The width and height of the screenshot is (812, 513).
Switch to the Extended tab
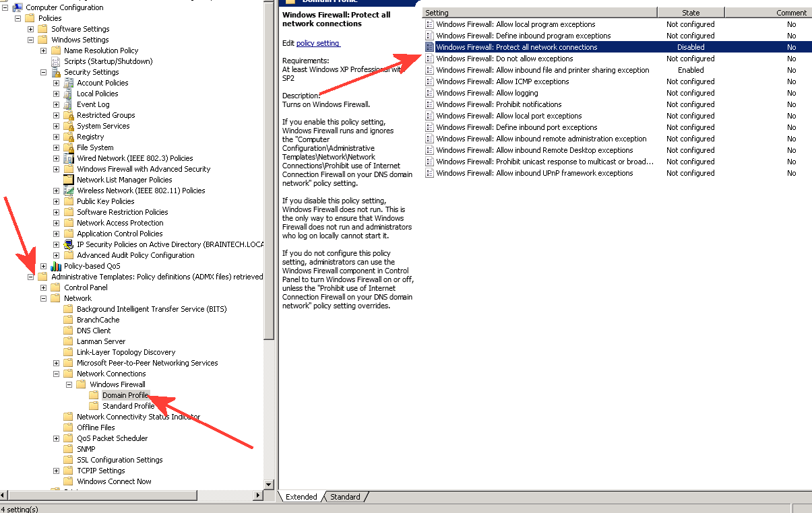click(301, 497)
